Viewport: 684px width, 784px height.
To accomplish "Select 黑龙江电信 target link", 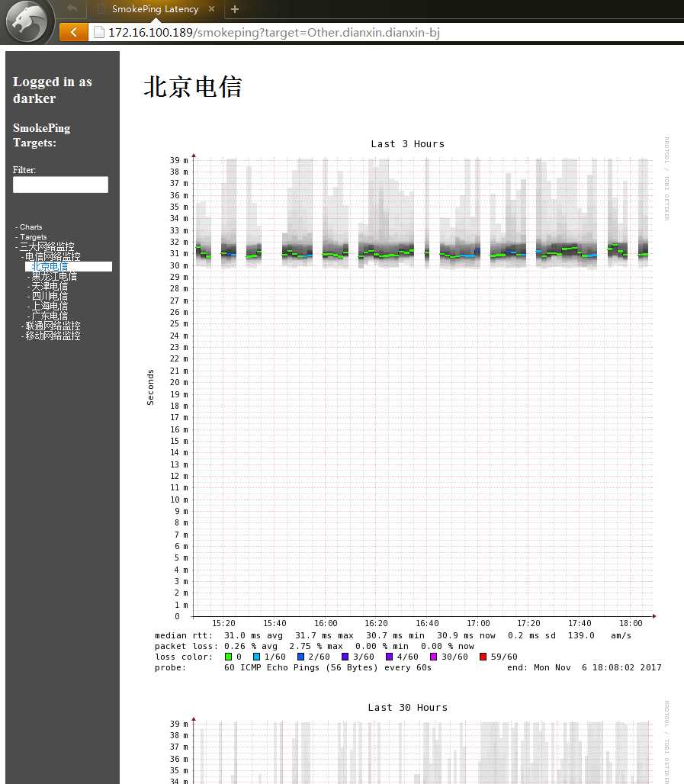I will (54, 277).
